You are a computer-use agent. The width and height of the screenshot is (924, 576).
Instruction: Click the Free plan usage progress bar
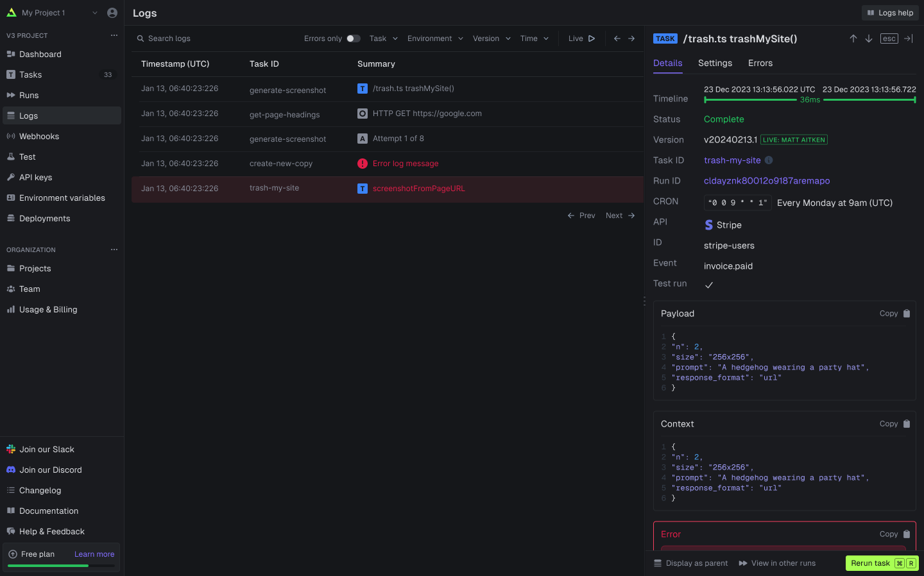(x=62, y=566)
